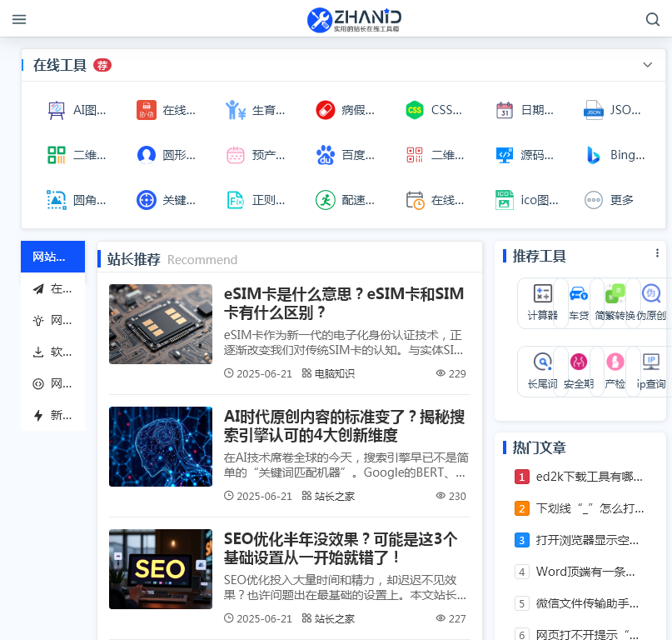Screen dimensions: 672x640
Task: Open top-ranked hot article ed2k下载工具
Action: pos(589,477)
